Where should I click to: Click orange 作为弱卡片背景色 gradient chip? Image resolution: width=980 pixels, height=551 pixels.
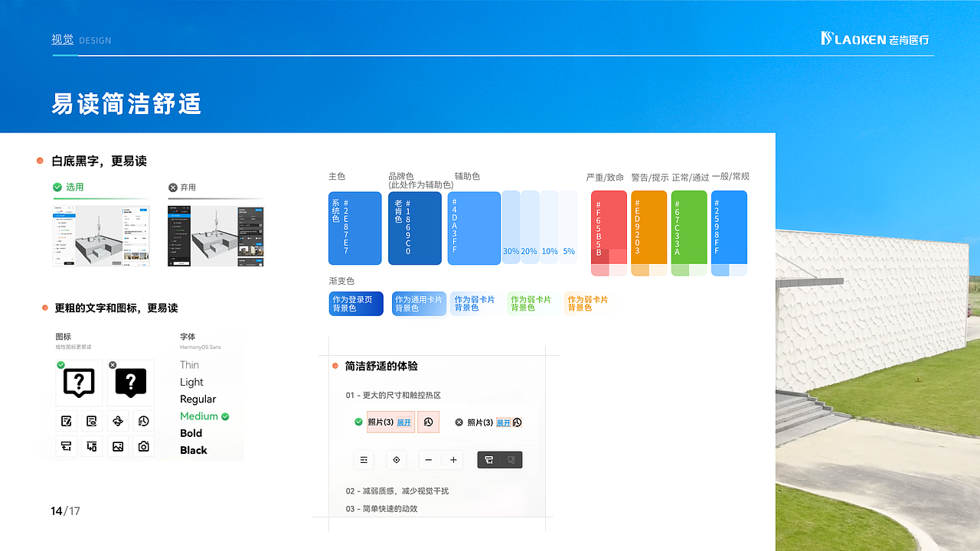[x=590, y=304]
